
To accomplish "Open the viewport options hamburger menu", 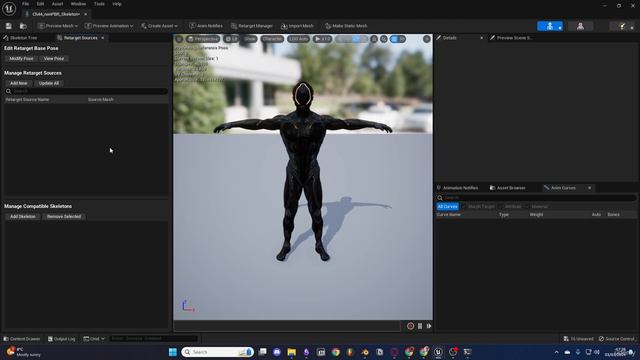I will click(x=179, y=39).
